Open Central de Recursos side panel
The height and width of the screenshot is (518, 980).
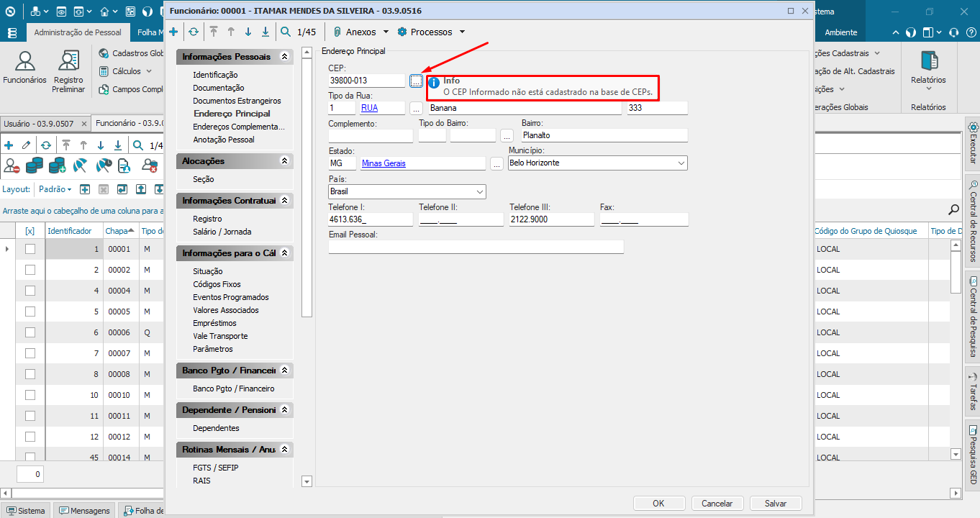click(x=973, y=220)
